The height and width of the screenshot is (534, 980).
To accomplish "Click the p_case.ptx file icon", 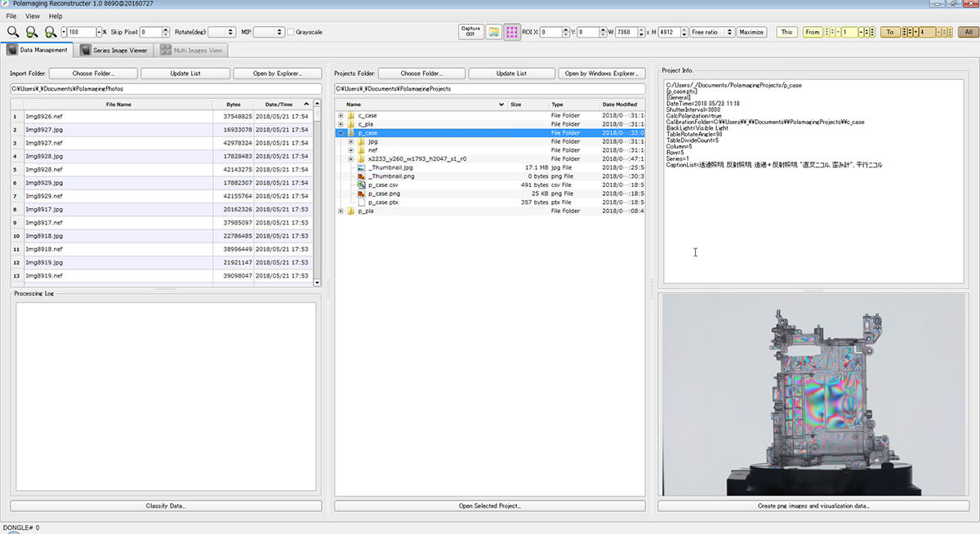I will tap(361, 202).
